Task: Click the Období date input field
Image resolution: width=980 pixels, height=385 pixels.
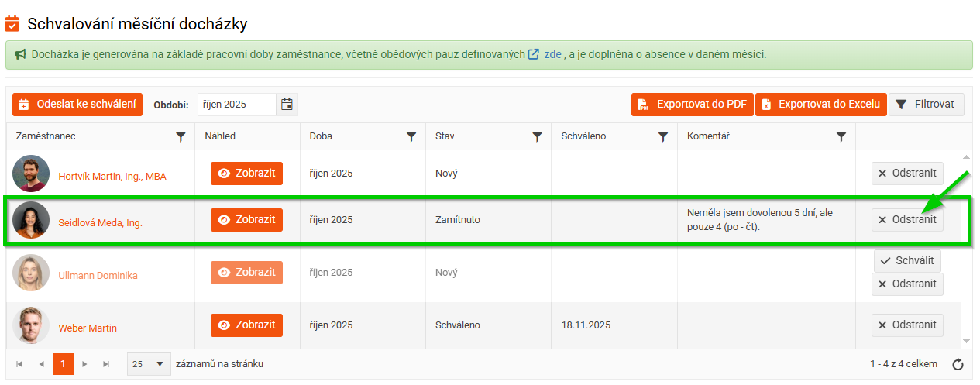Action: point(236,105)
